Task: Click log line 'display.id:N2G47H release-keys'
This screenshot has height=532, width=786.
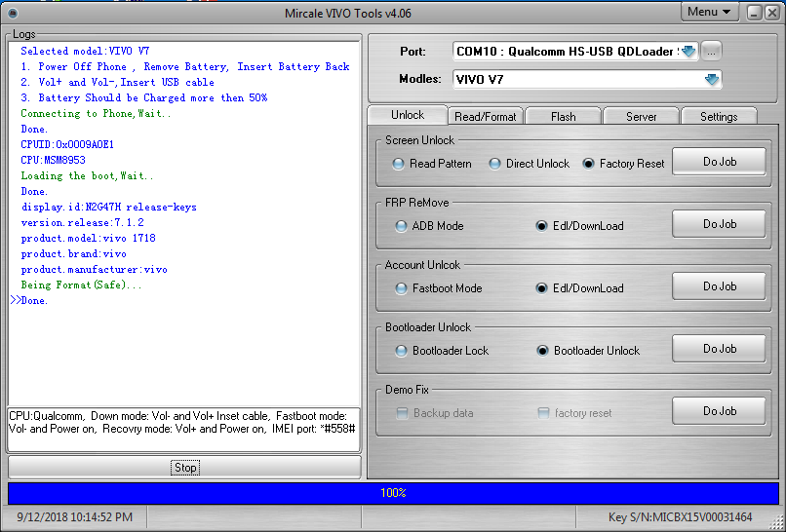Action: (x=109, y=207)
